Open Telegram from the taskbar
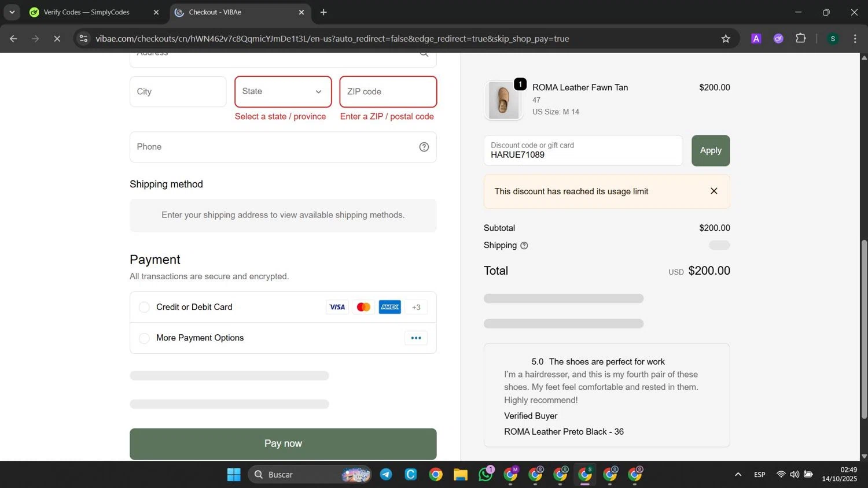 coord(386,475)
